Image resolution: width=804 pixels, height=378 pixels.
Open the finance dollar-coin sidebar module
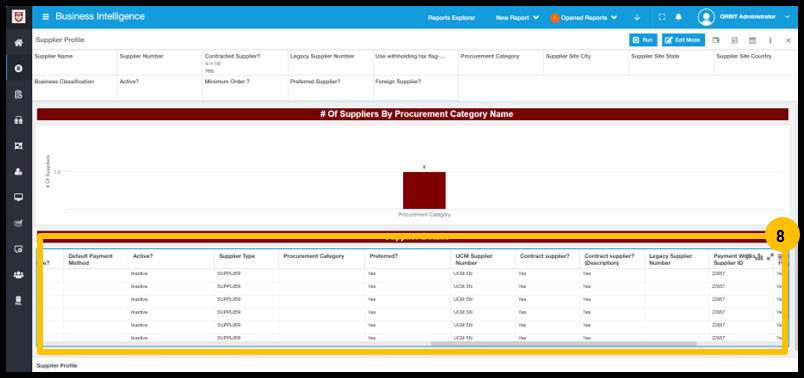click(18, 68)
